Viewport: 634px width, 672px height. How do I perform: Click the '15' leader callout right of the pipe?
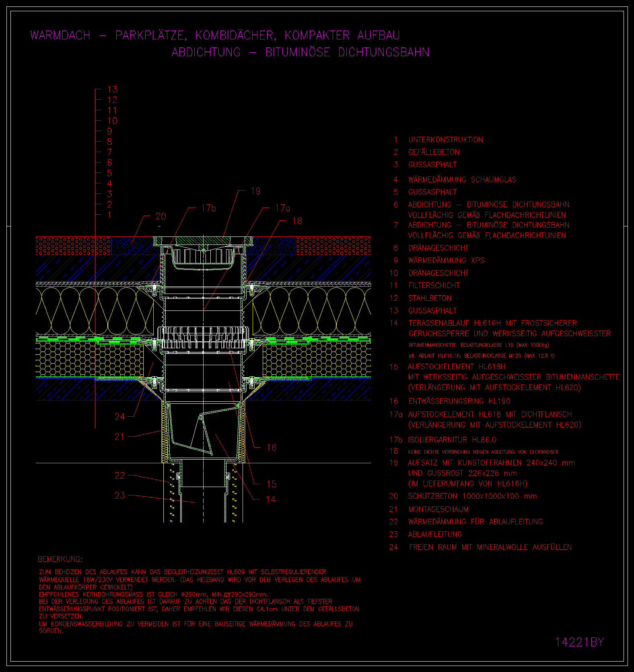[272, 485]
